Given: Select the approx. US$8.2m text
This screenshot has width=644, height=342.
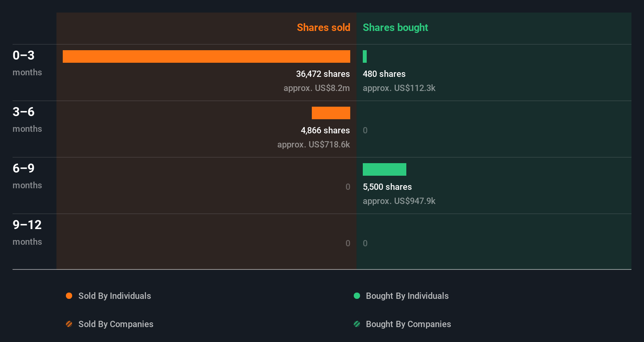Looking at the screenshot, I should 317,88.
